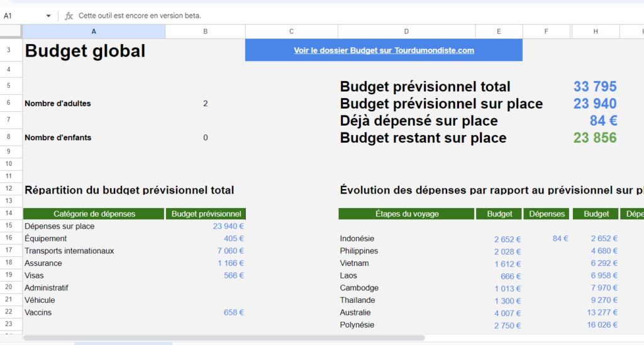Select the column F header

(x=547, y=31)
